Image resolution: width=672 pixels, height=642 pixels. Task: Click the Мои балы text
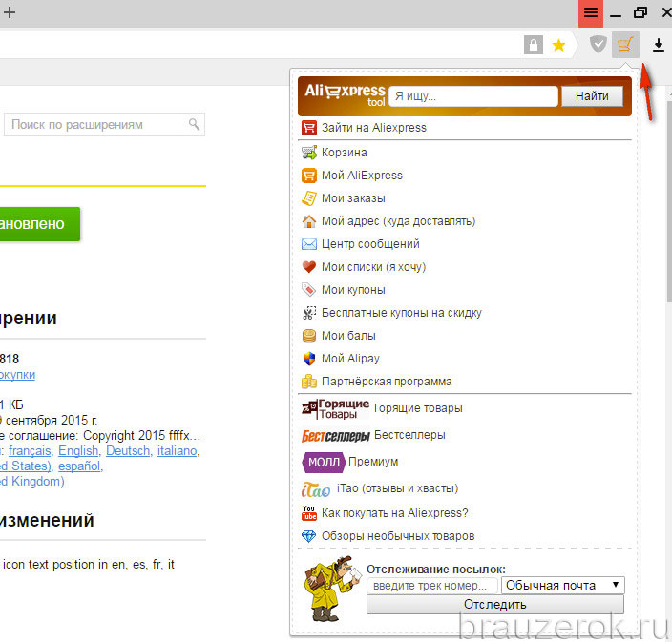(348, 336)
